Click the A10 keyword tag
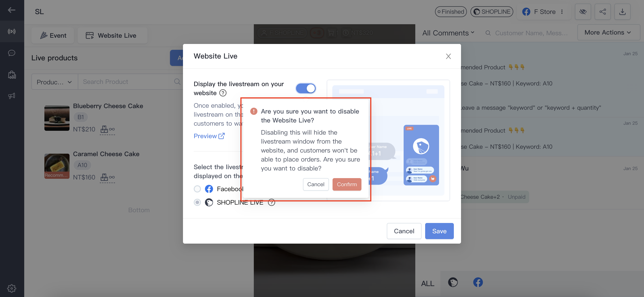644x297 pixels. pos(82,165)
